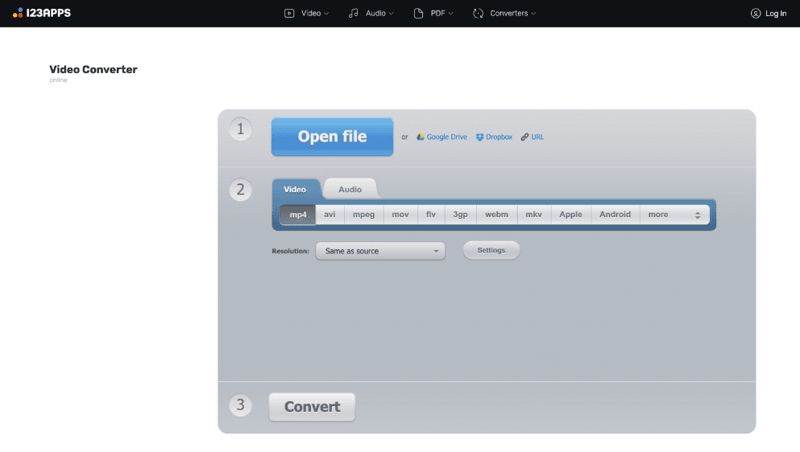The image size is (800, 452).
Task: Click the Video play icon in top navigation
Action: (289, 13)
